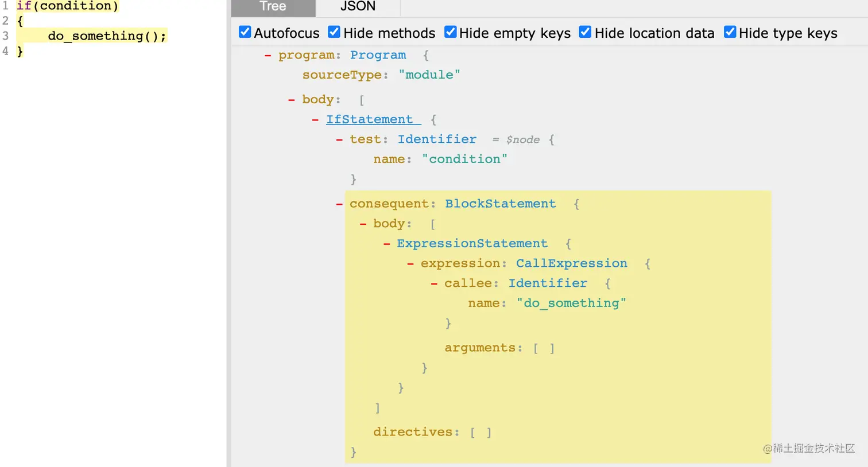The image size is (868, 467).
Task: Collapse the callee Identifier node
Action: tap(433, 283)
